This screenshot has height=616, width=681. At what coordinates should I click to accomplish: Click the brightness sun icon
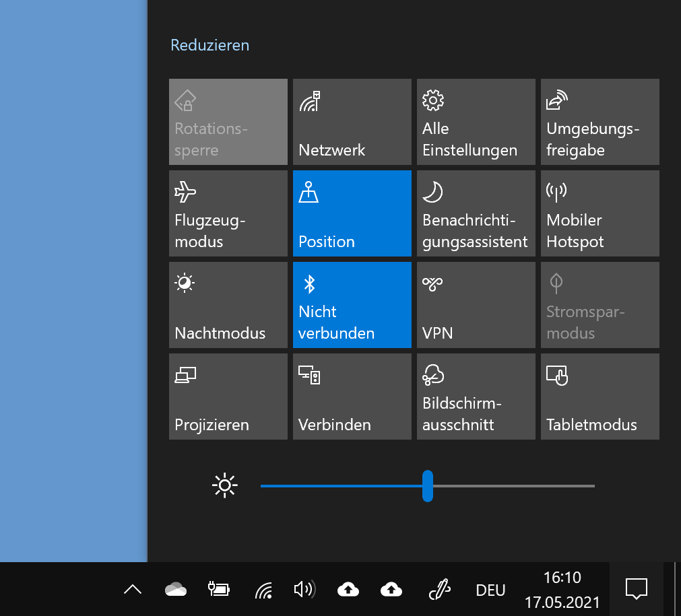coord(224,485)
